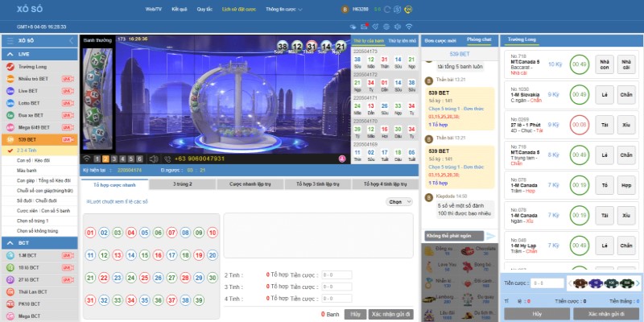644x322 pixels.
Task: Click the send message arrow in chat
Action: pyautogui.click(x=491, y=236)
